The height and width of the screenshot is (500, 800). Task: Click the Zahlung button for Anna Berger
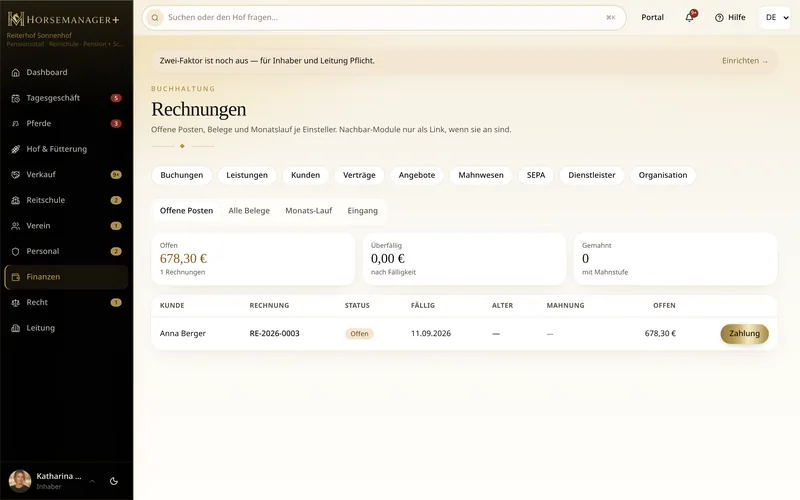click(x=744, y=334)
